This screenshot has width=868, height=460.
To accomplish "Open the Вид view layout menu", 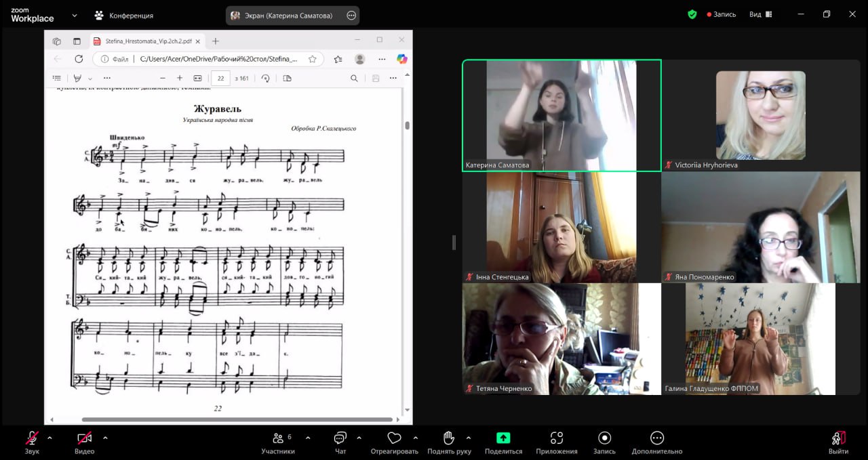I will [x=759, y=14].
